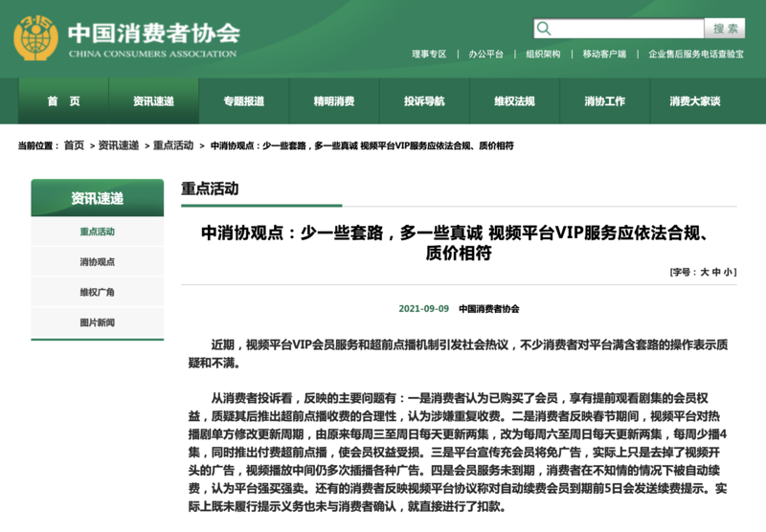Click 首页 in the breadcrumb

(x=75, y=145)
